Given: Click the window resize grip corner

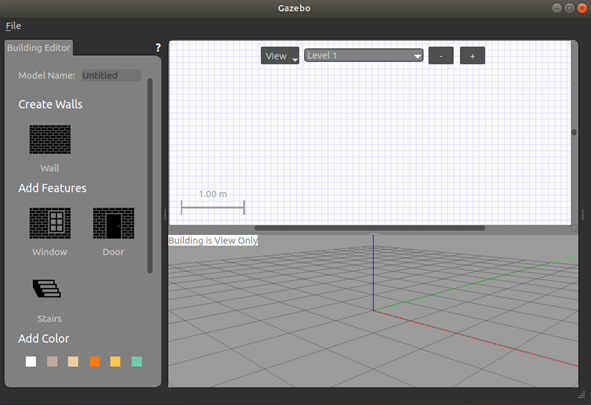Looking at the screenshot, I should point(582,394).
